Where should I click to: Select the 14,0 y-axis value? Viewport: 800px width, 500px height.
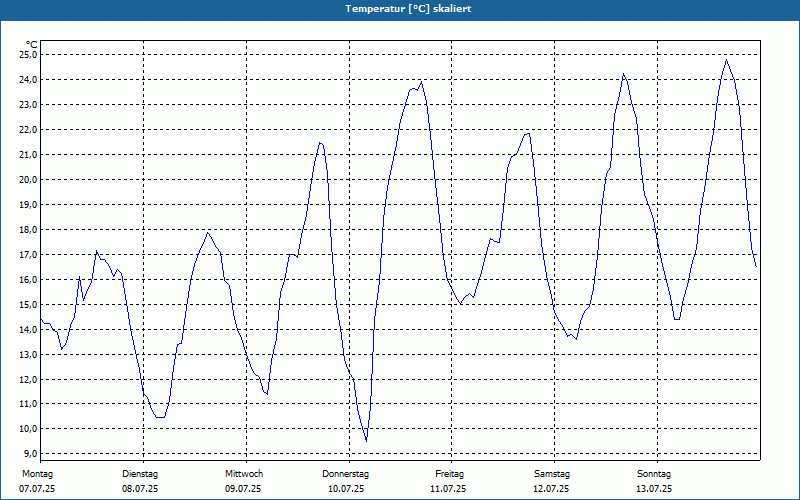[x=28, y=330]
